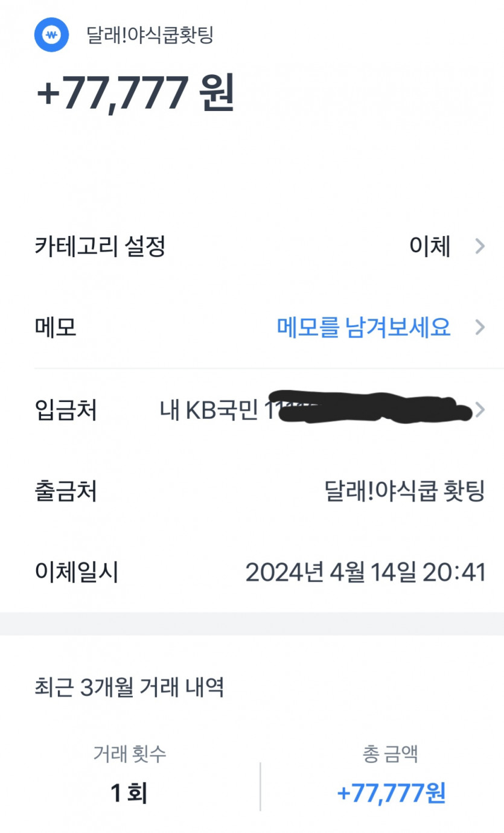Tap the 메모를 남겨보세요 link
The height and width of the screenshot is (833, 504).
point(363,328)
